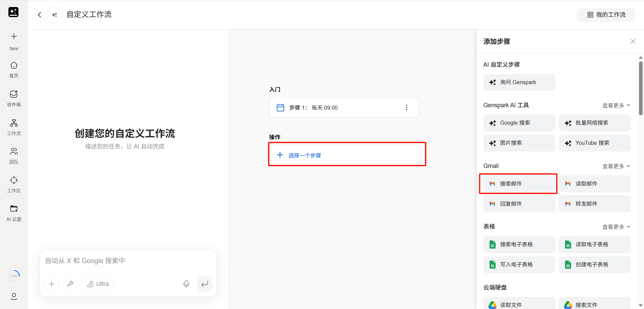The height and width of the screenshot is (309, 644).
Task: Click the wrench tools icon in prompt box
Action: (x=70, y=284)
